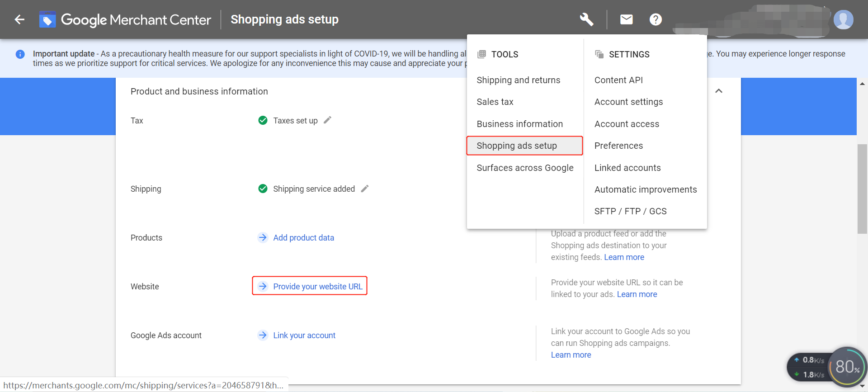Viewport: 868px width, 392px height.
Task: Open the mail notifications icon
Action: pos(626,19)
